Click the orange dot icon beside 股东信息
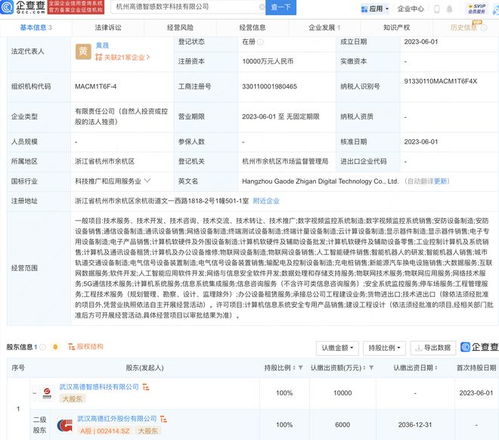The width and height of the screenshot is (499, 440). click(x=55, y=347)
